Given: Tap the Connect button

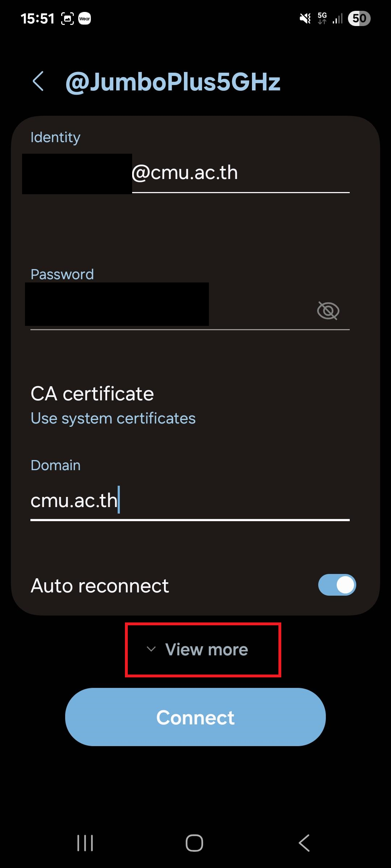Looking at the screenshot, I should point(195,717).
